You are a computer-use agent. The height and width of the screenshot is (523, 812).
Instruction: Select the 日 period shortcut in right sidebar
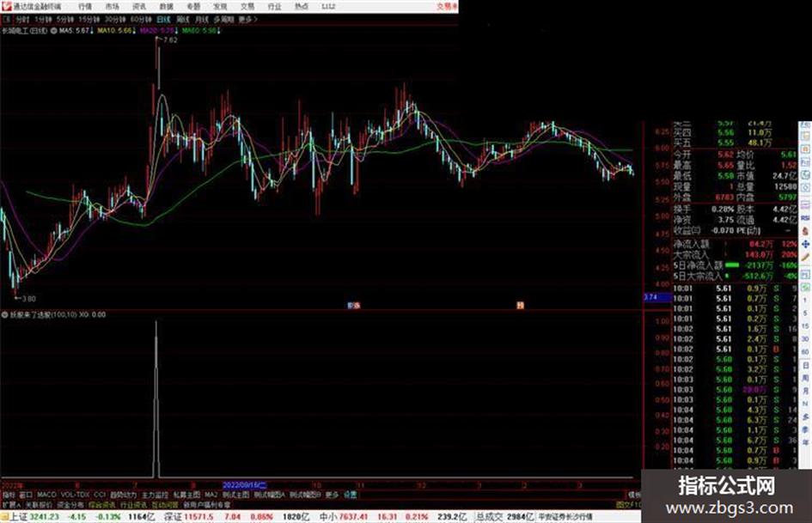tap(805, 365)
